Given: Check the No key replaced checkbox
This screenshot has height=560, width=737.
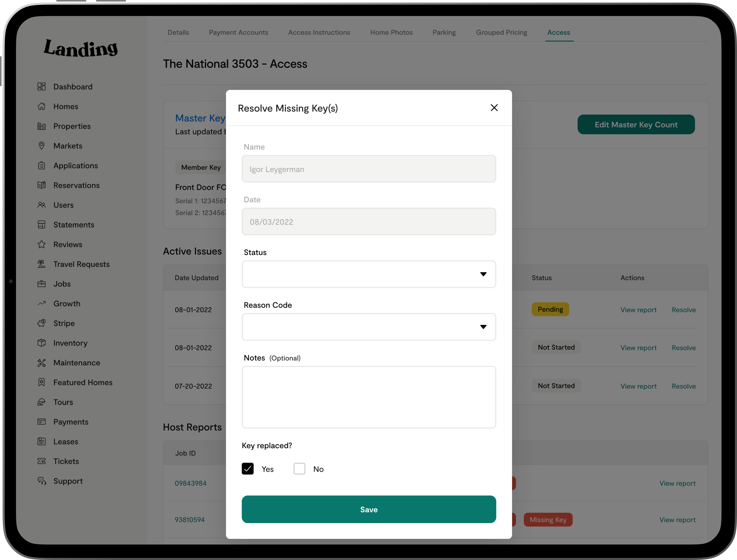Looking at the screenshot, I should pyautogui.click(x=299, y=469).
